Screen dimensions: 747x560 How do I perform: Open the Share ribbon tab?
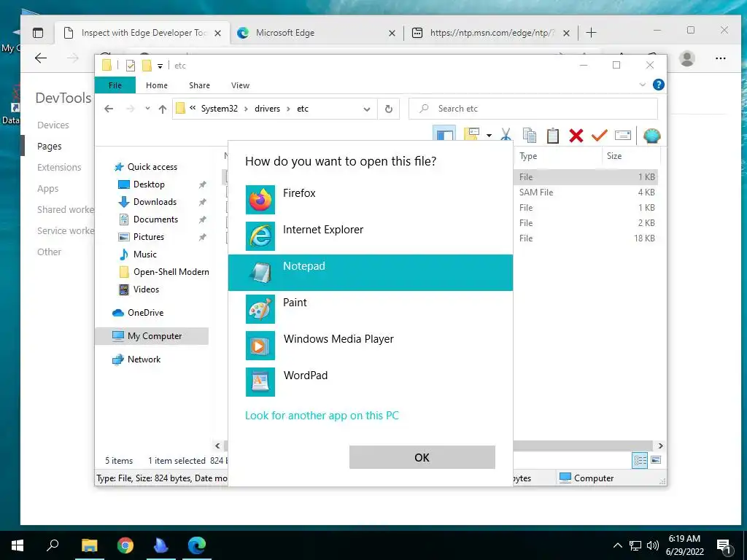[199, 85]
